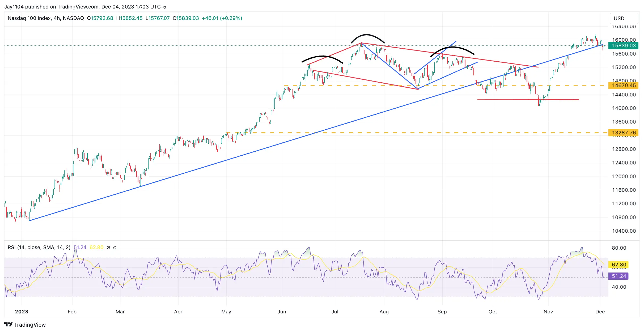Click the Apr label on time axis

(x=178, y=312)
